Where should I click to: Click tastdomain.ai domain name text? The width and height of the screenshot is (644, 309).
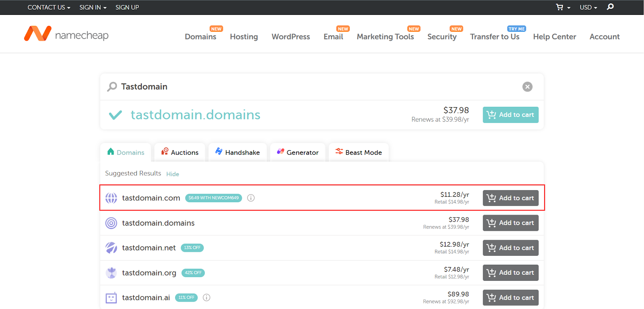pos(146,298)
